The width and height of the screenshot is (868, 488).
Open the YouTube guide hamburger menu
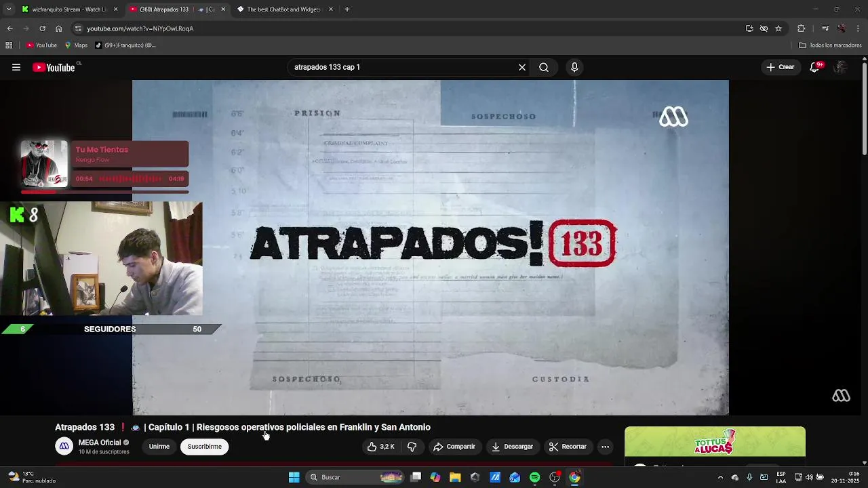coord(16,67)
